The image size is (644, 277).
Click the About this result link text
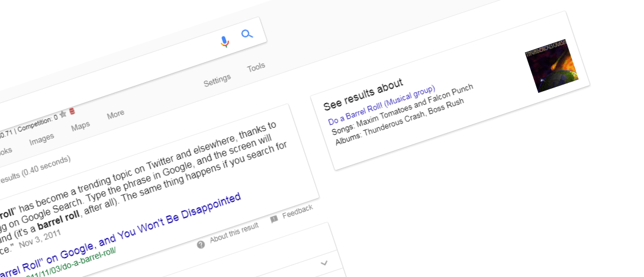click(x=234, y=233)
